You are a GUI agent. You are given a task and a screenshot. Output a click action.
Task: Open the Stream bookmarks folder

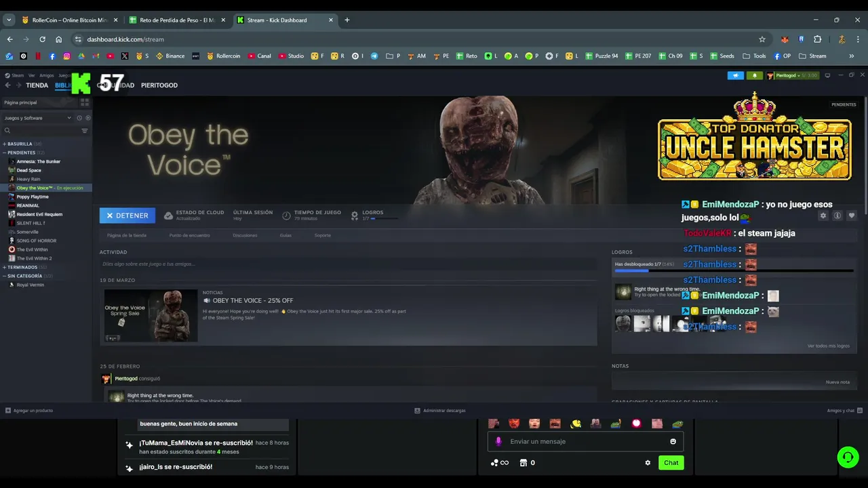pos(812,56)
